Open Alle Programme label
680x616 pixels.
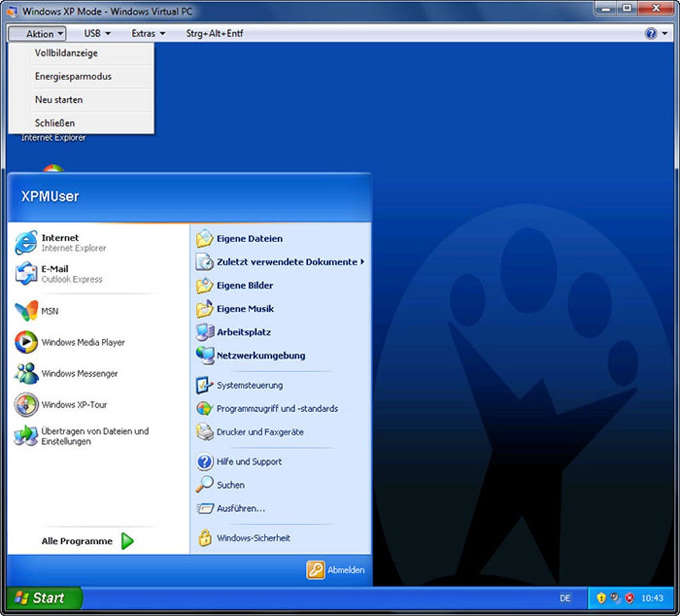pos(77,541)
